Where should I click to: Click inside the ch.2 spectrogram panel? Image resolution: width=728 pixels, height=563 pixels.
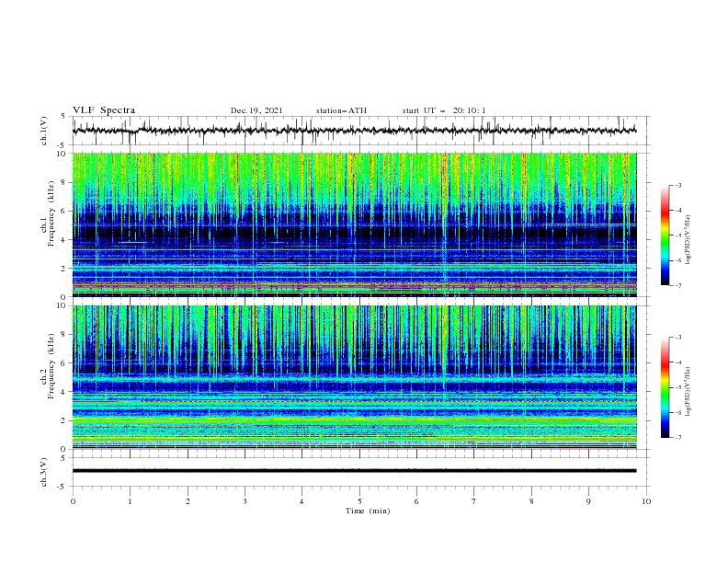pyautogui.click(x=354, y=377)
